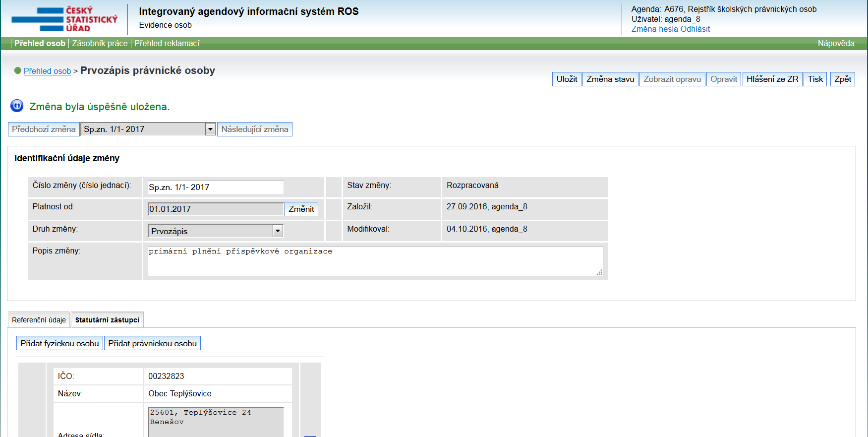Click the Integrovaný agendový informační systém ROS title
The width and height of the screenshot is (868, 437).
(249, 11)
